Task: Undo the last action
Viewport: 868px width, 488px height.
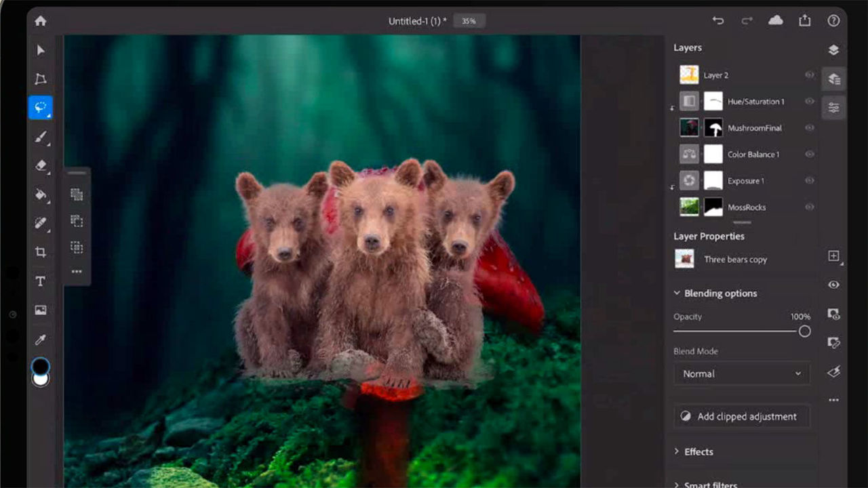Action: point(718,21)
